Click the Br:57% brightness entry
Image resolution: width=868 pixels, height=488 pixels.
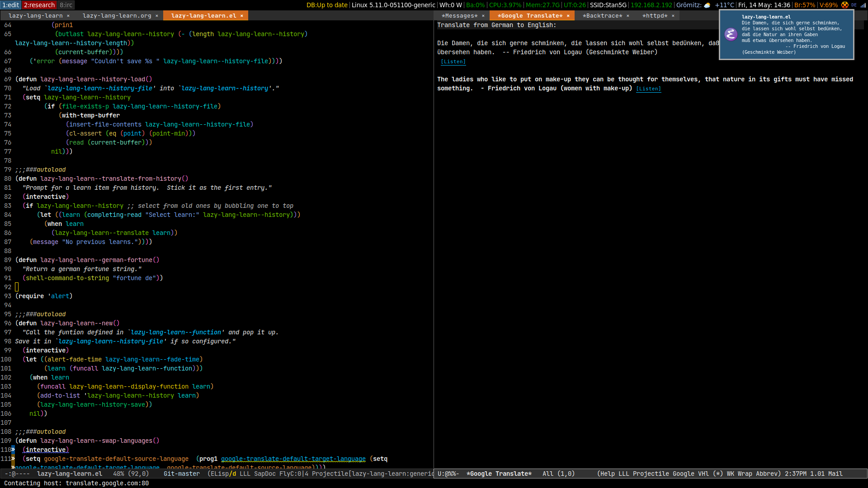(805, 5)
